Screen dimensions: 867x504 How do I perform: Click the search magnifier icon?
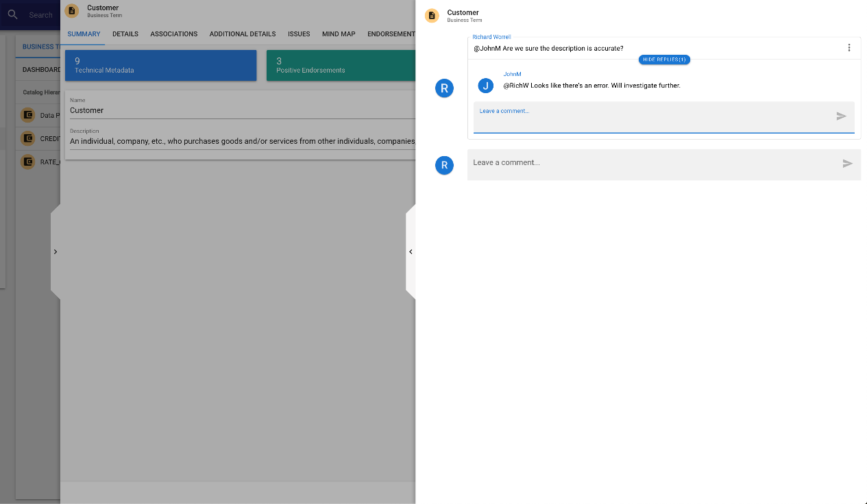pos(12,14)
